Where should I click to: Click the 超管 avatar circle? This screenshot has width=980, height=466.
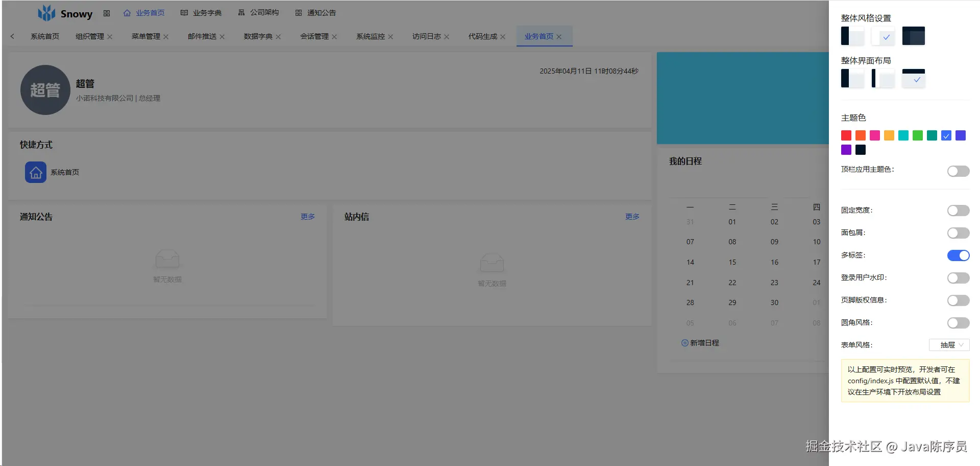coord(45,90)
